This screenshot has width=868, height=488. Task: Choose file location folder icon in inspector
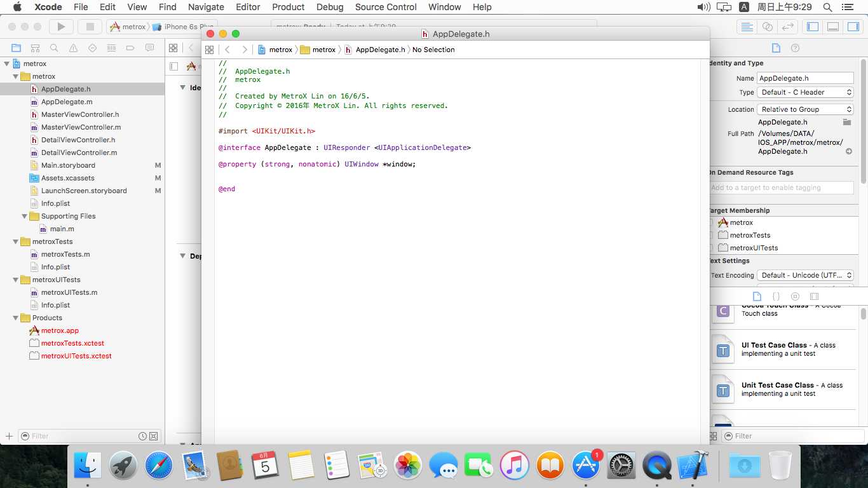tap(846, 122)
